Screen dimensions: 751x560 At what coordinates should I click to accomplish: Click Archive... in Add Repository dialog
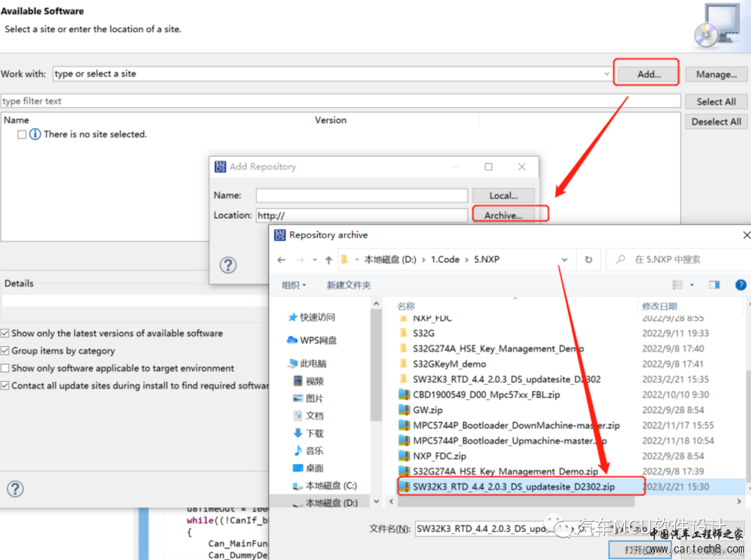(503, 215)
